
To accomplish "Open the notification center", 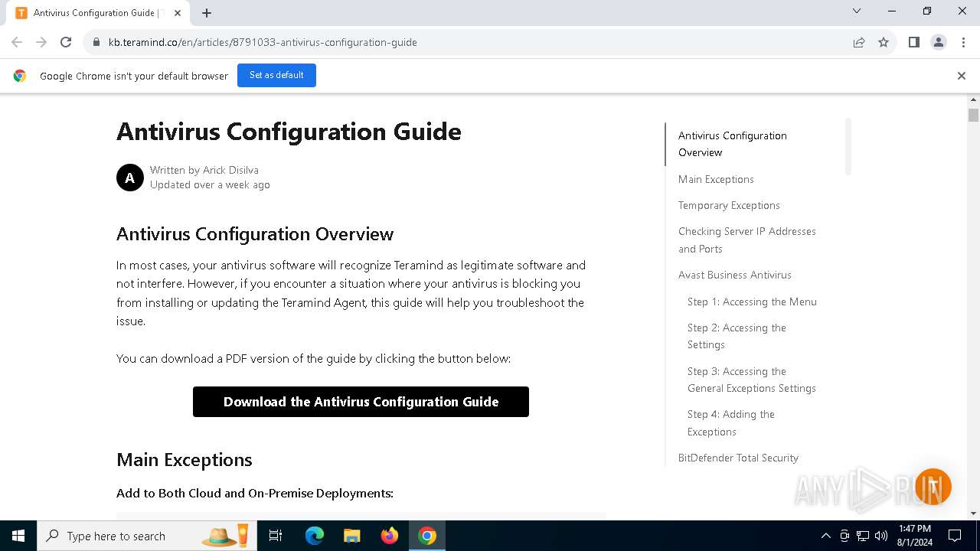I will [x=955, y=536].
